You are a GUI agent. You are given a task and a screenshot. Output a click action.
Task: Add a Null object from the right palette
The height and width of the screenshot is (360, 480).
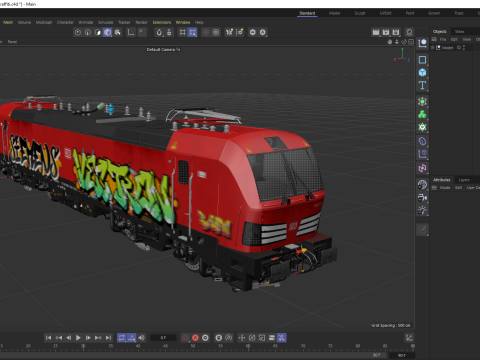tap(422, 43)
